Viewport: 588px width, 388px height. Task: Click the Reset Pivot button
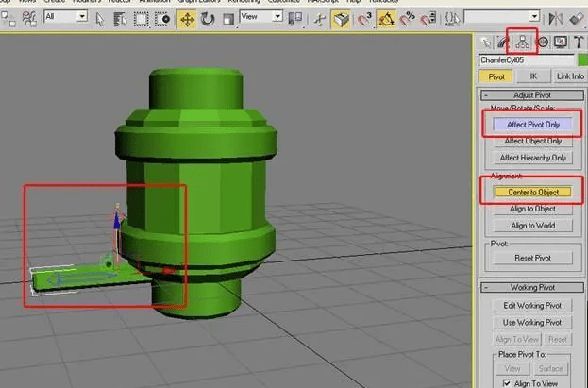(x=533, y=258)
